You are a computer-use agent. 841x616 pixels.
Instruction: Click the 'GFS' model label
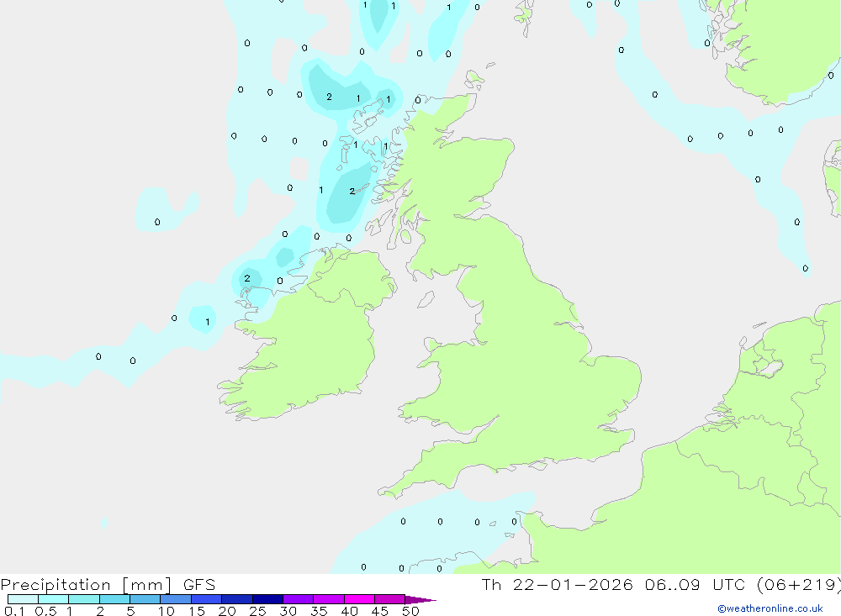[199, 585]
